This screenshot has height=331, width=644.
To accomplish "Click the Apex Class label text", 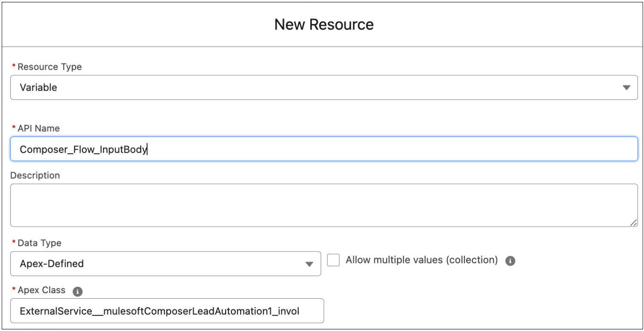I will coord(42,290).
